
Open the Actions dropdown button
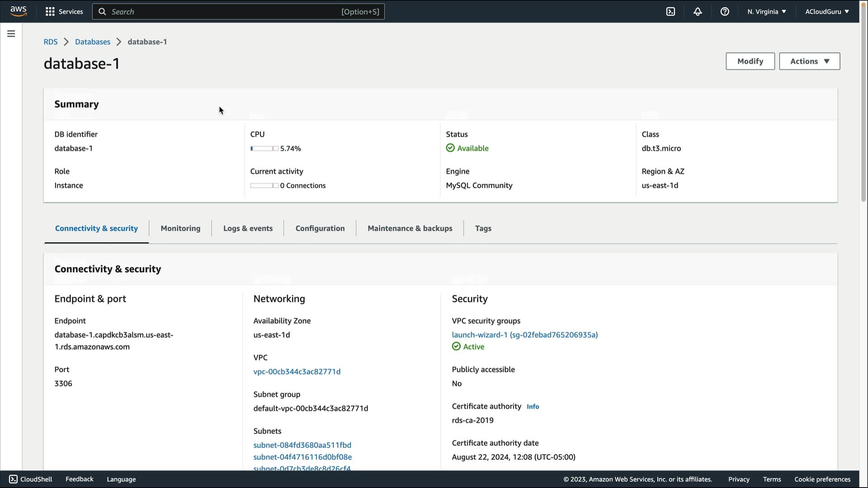point(809,61)
